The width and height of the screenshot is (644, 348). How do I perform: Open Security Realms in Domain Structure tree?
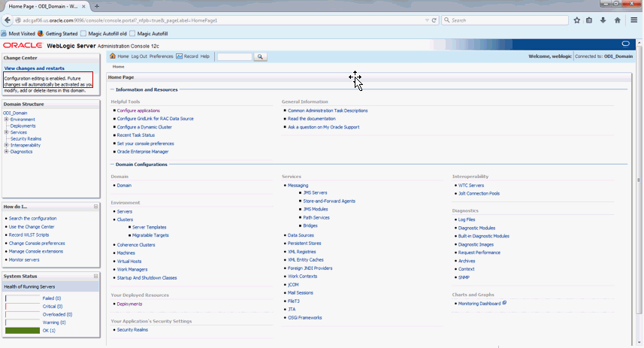point(26,139)
